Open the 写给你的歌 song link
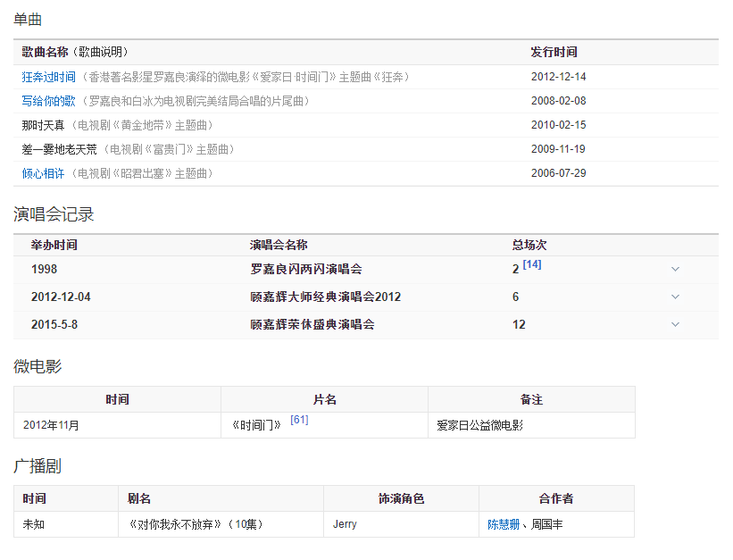The image size is (733, 560). point(49,101)
